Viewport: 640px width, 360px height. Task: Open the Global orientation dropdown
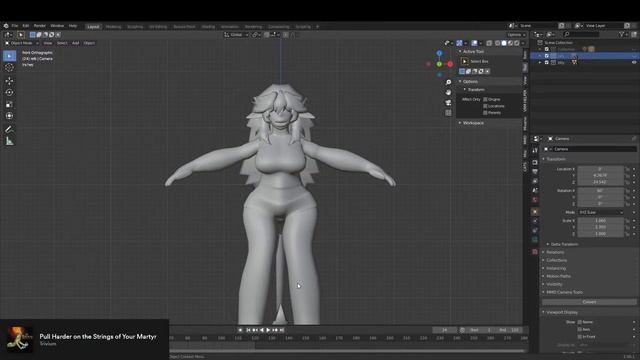coord(236,35)
